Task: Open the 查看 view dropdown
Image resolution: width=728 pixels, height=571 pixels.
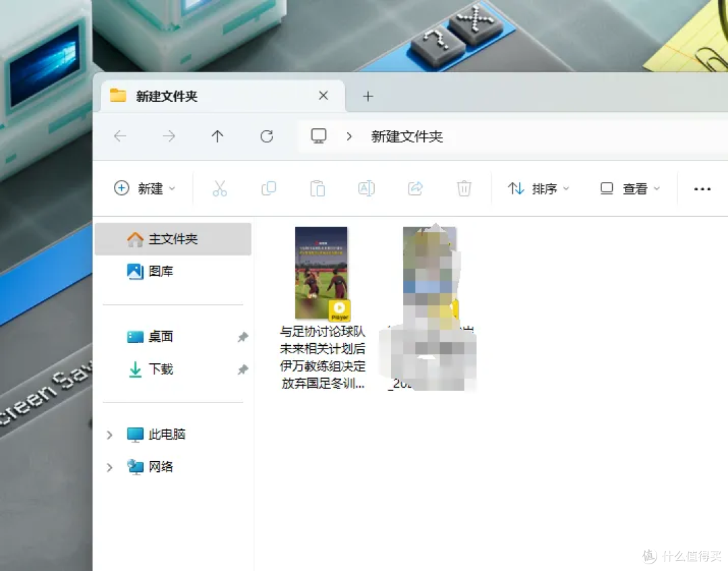Action: [630, 189]
